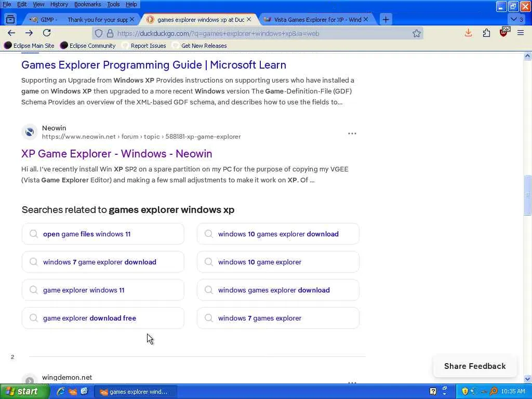
Task: Close the Thank you for your support tab
Action: pyautogui.click(x=132, y=19)
